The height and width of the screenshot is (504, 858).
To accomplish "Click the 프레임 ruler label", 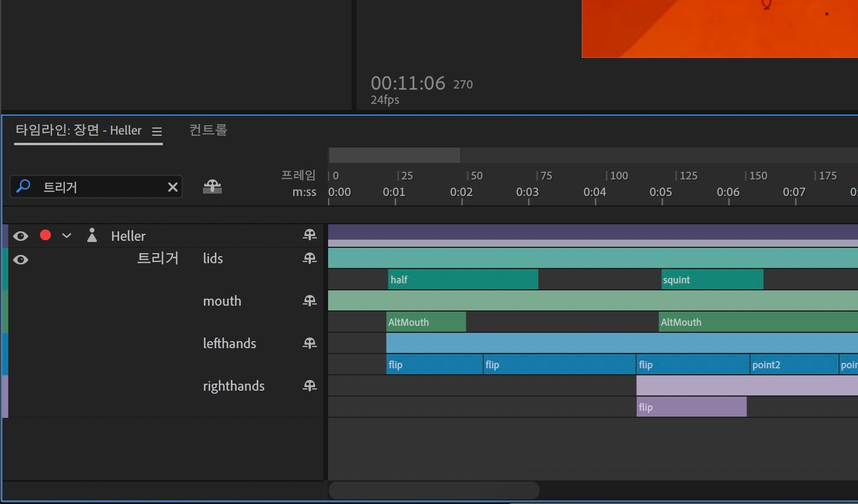I will (299, 175).
